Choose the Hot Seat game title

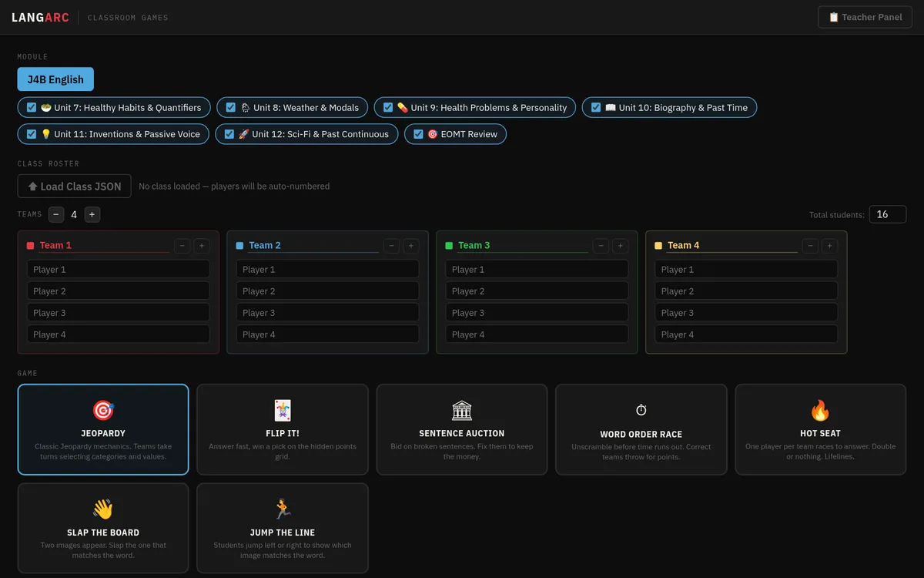point(820,434)
